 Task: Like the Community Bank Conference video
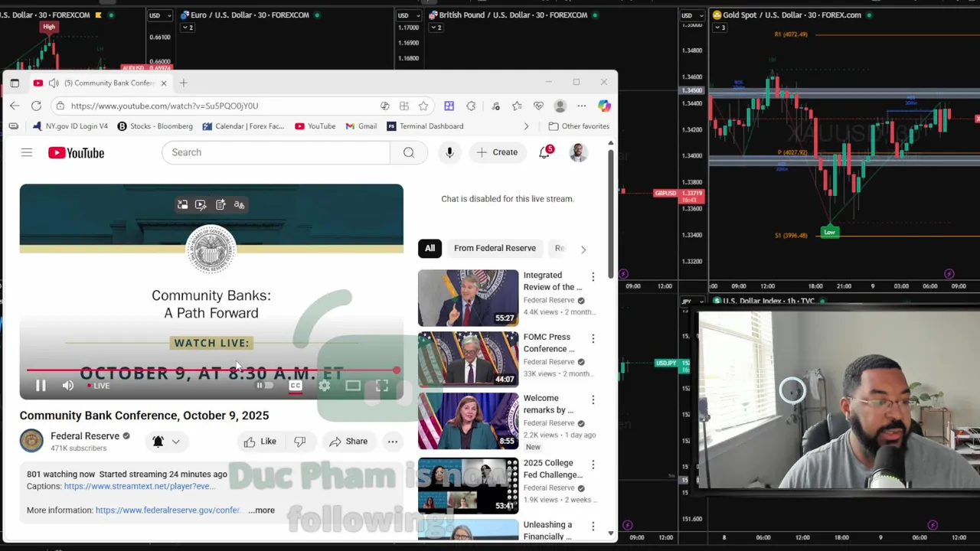tap(260, 442)
